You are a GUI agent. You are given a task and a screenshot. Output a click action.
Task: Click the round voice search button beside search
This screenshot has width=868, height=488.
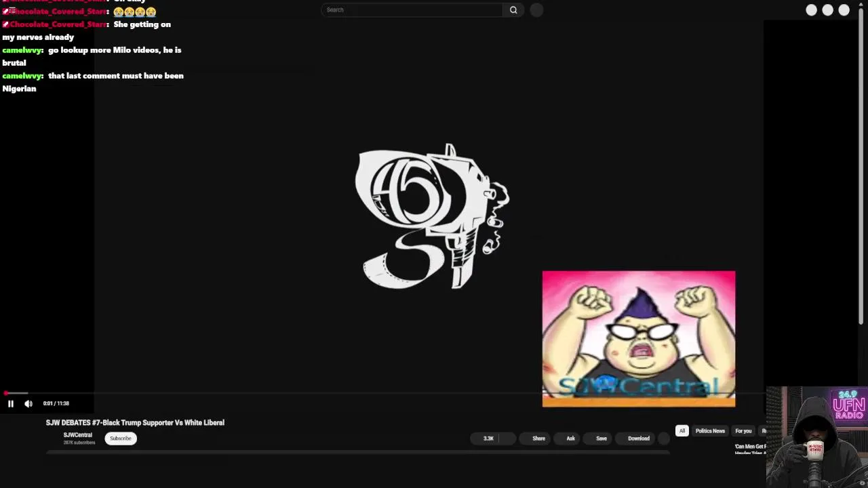tap(536, 9)
